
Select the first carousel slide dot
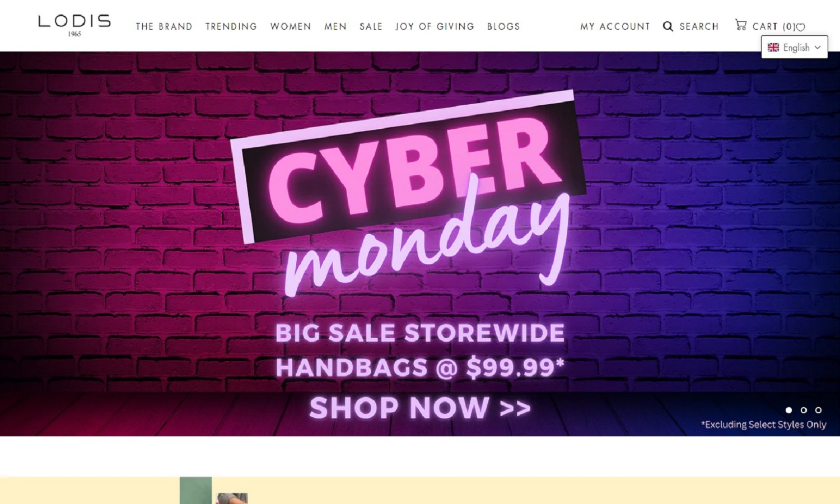pos(788,410)
